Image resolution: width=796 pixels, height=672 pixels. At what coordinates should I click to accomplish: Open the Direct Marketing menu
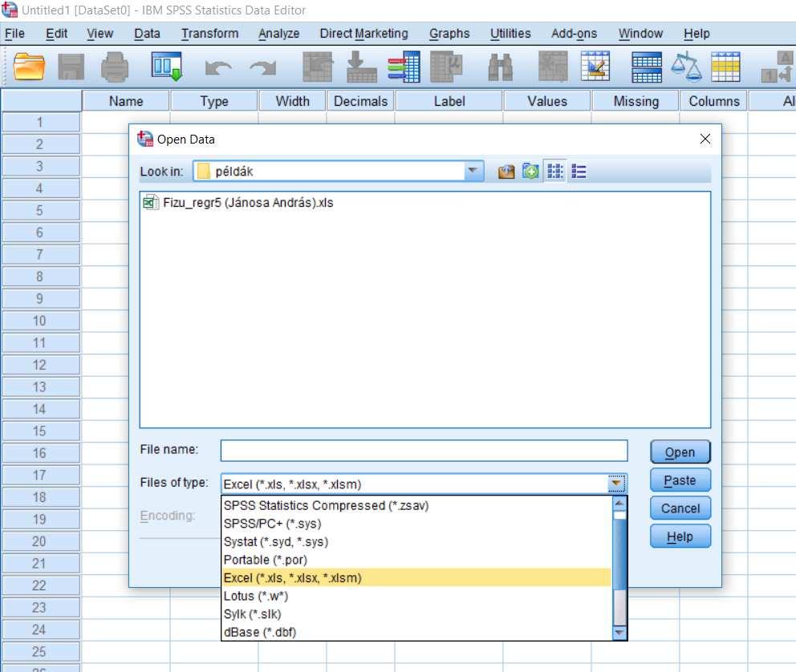[x=364, y=34]
